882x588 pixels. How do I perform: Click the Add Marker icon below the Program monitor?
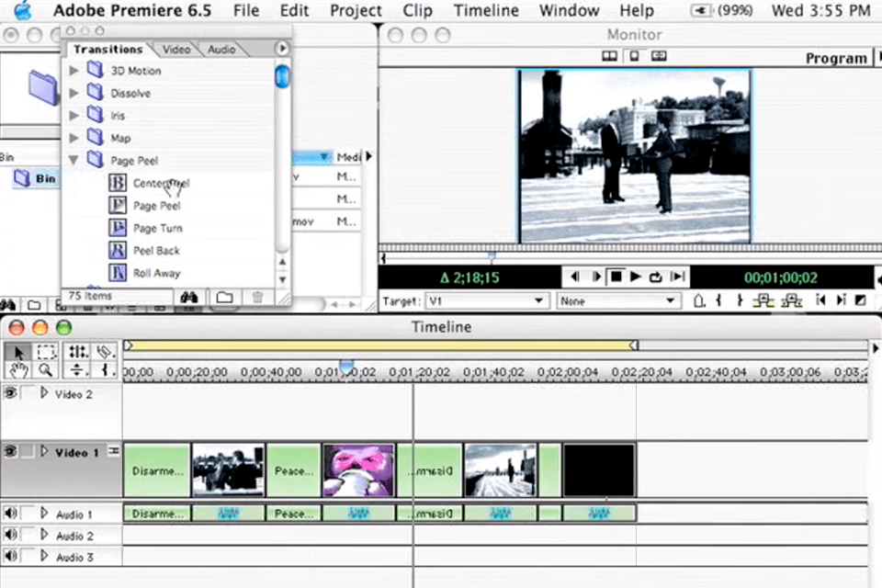tap(699, 300)
